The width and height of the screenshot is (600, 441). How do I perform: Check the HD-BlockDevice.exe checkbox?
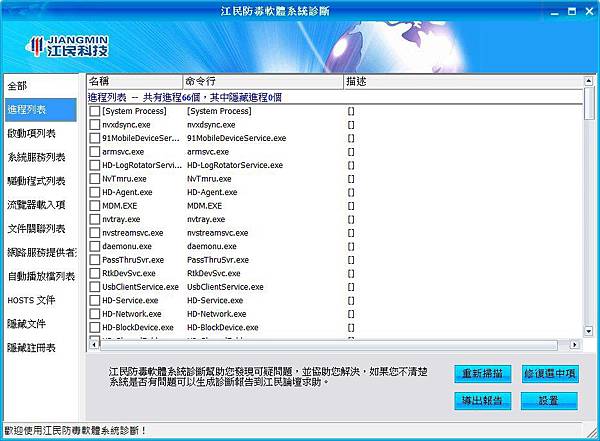[x=95, y=327]
